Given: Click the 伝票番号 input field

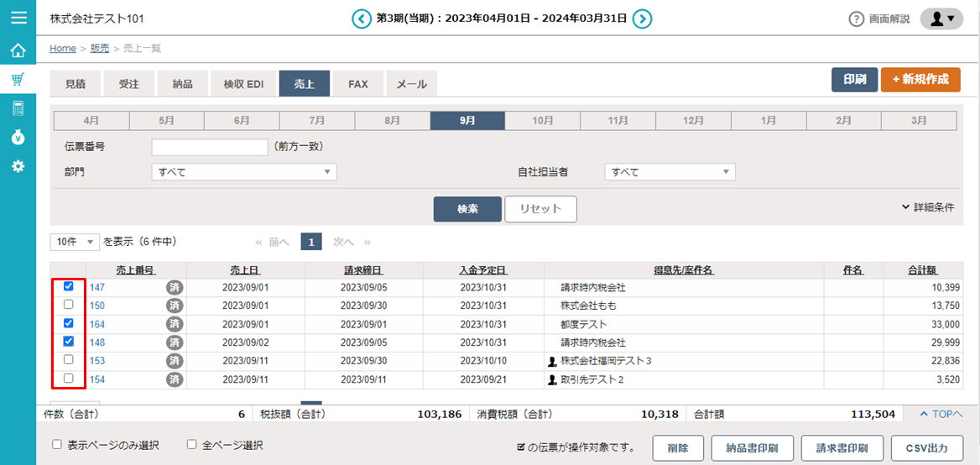Looking at the screenshot, I should tap(209, 147).
